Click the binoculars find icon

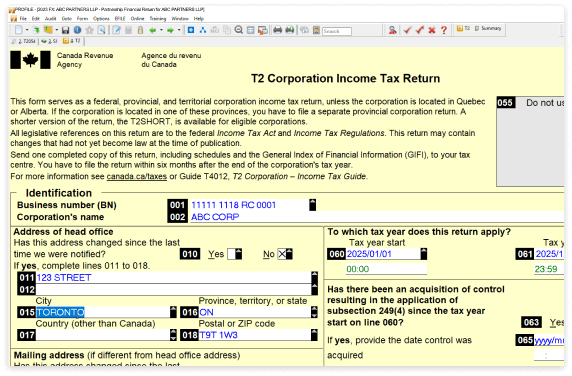click(x=304, y=30)
